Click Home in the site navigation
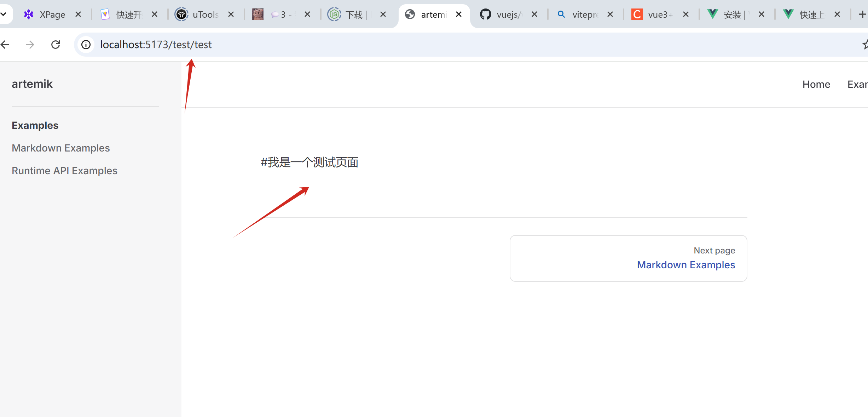Image resolution: width=868 pixels, height=417 pixels. (816, 84)
